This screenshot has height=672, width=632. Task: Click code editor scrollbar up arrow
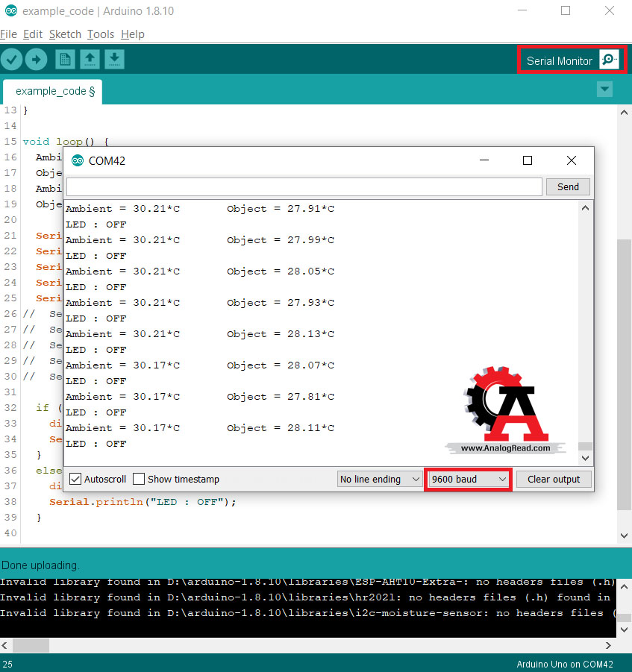[x=625, y=113]
